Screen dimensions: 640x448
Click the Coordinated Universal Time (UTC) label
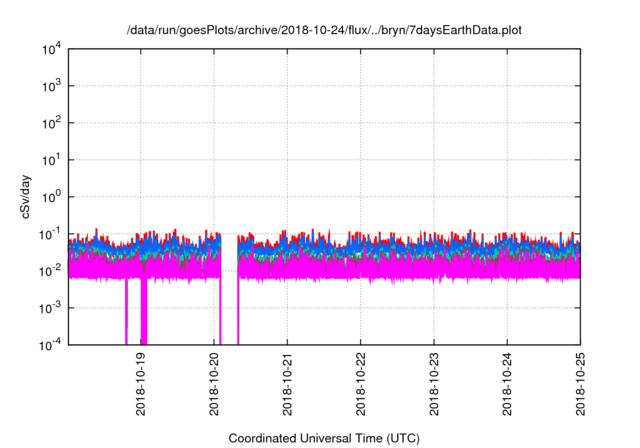(324, 438)
